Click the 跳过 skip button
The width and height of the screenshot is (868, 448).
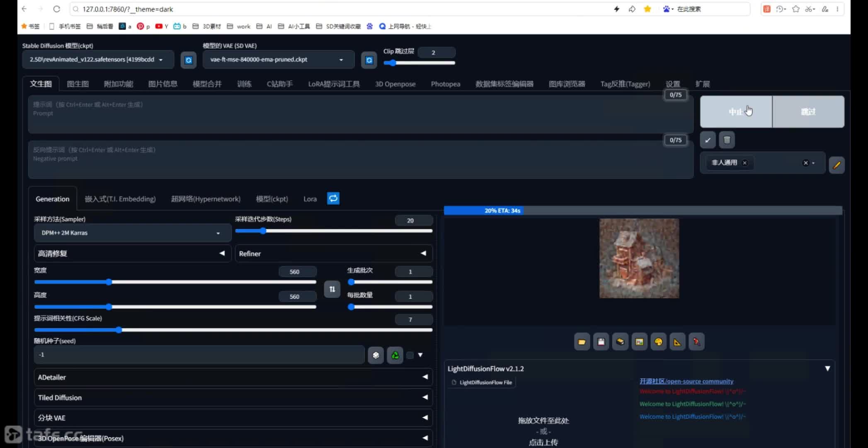coord(808,112)
